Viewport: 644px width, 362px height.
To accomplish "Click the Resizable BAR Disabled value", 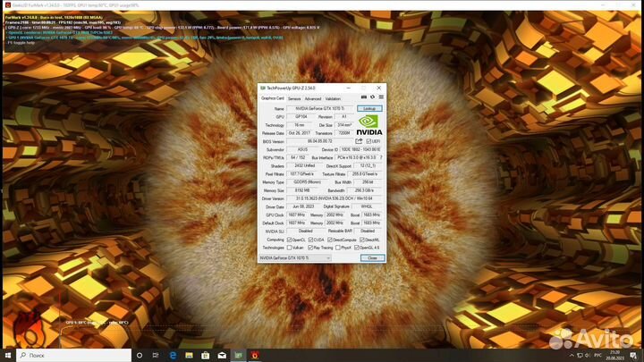I will pyautogui.click(x=368, y=232).
